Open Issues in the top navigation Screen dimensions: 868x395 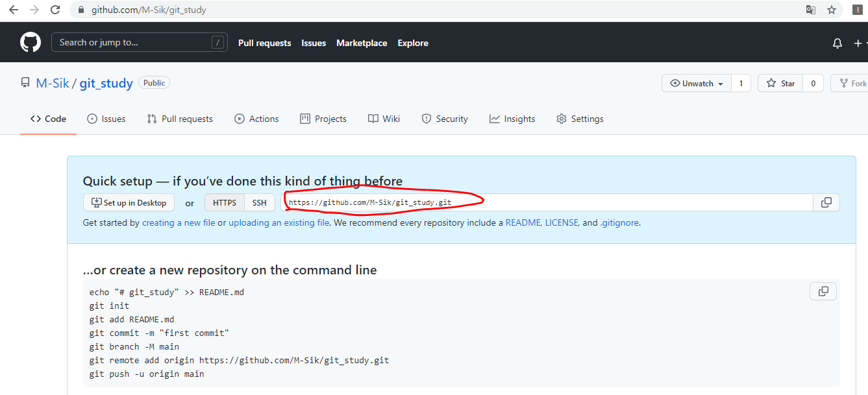click(314, 43)
